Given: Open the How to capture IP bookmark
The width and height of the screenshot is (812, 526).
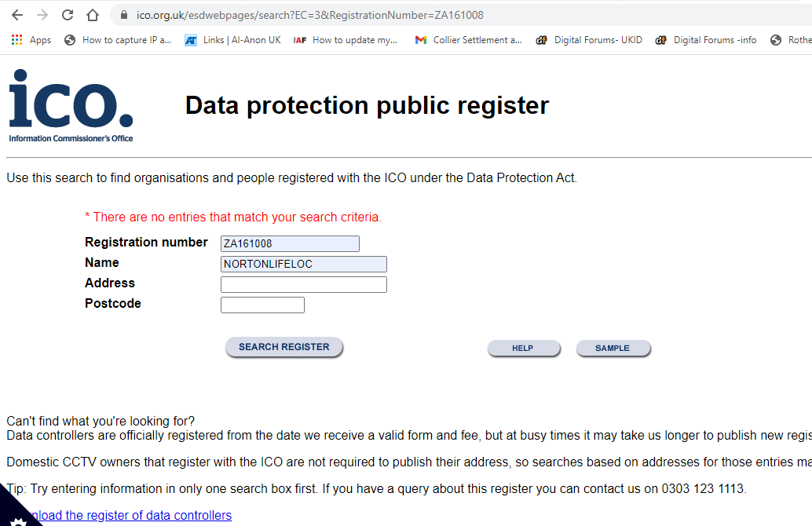Looking at the screenshot, I should pos(118,40).
